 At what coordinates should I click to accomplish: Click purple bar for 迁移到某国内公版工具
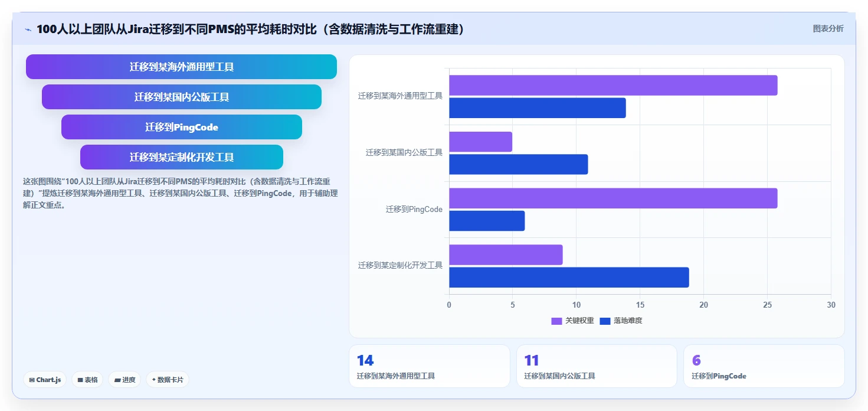(480, 142)
